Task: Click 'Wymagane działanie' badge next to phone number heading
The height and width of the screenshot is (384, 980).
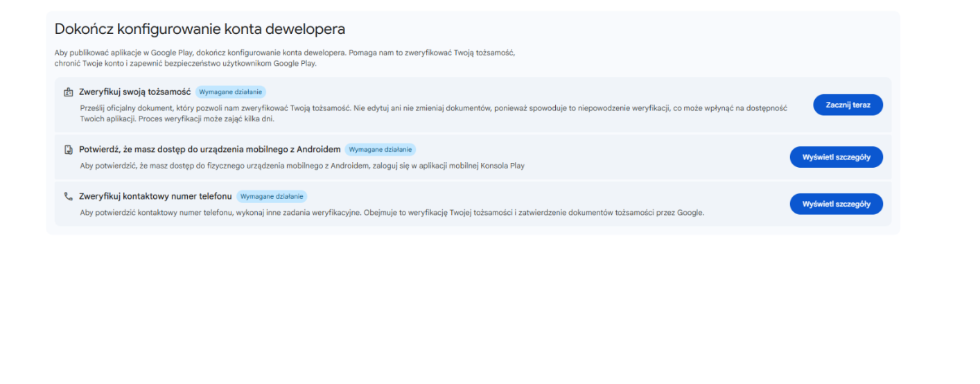Action: coord(272,196)
